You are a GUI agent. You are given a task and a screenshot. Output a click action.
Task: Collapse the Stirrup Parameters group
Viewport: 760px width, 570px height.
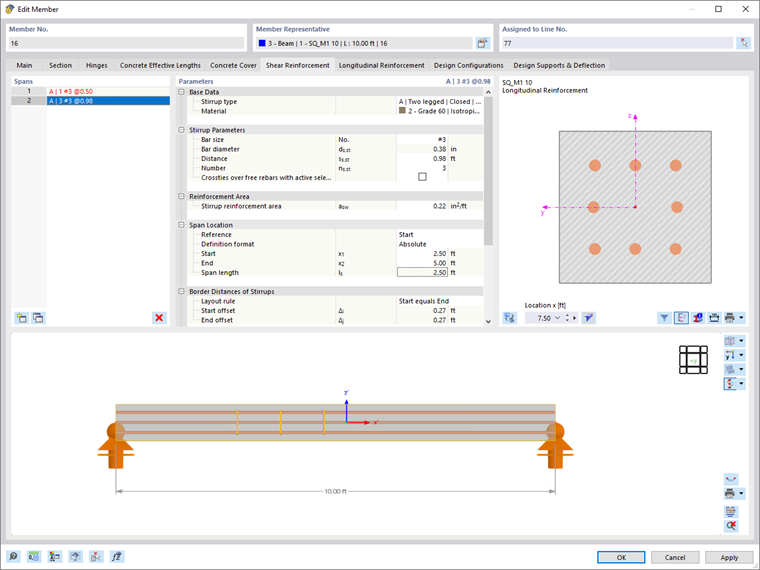pos(182,130)
